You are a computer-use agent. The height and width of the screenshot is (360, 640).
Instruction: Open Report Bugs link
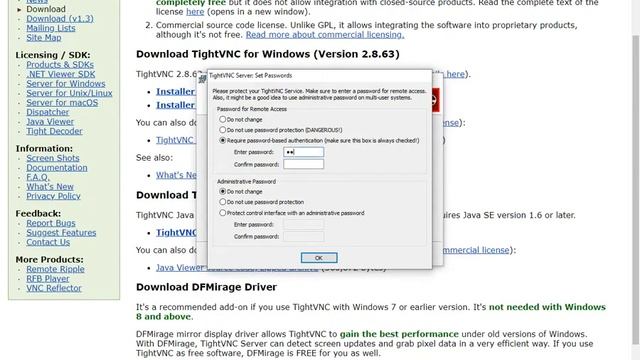coord(51,223)
